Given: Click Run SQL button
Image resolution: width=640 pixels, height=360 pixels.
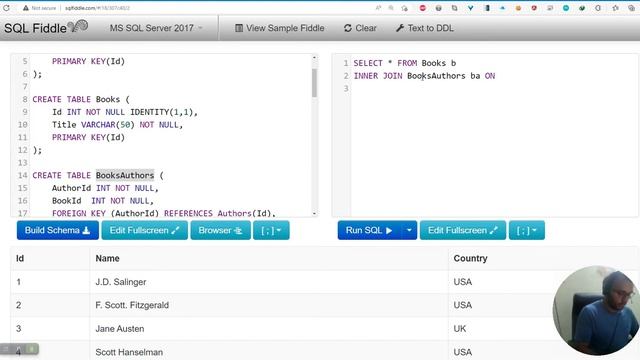Looking at the screenshot, I should tap(369, 230).
